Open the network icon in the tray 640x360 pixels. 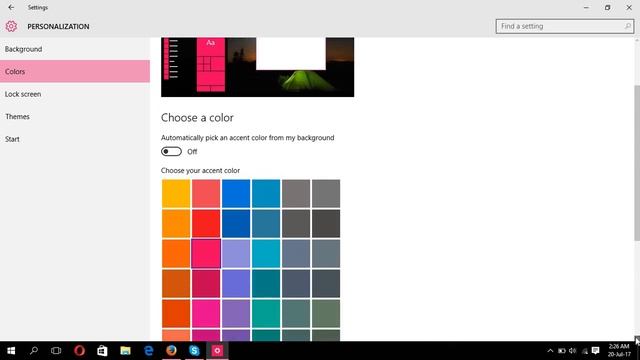tap(584, 351)
